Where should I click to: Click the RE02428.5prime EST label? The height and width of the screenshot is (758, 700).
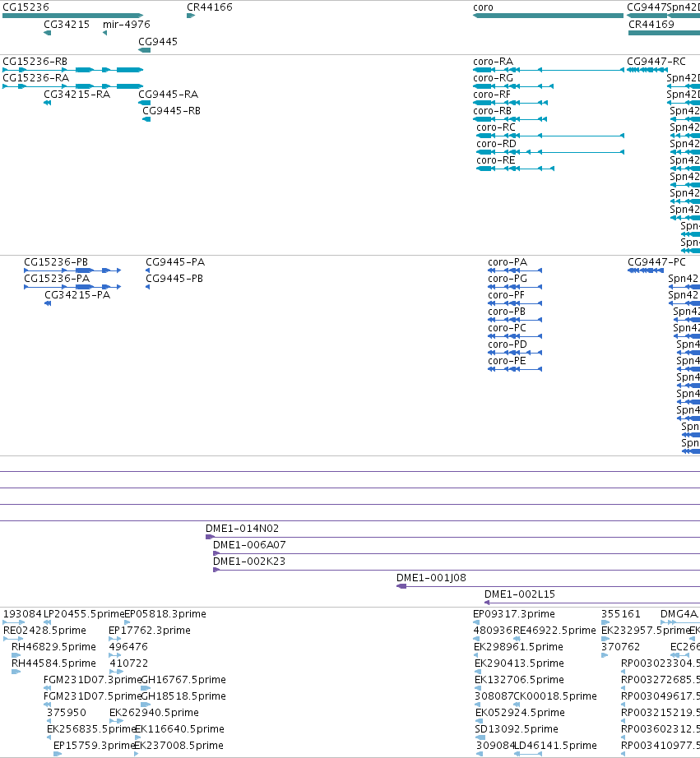(x=44, y=631)
